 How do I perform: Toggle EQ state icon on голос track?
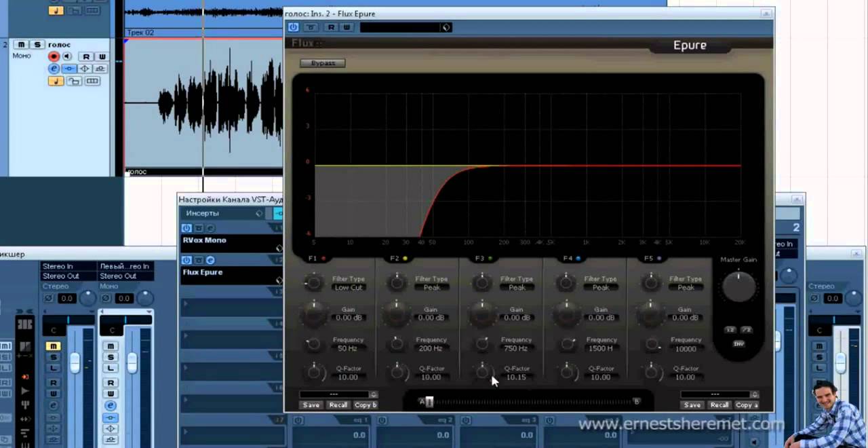(x=85, y=69)
